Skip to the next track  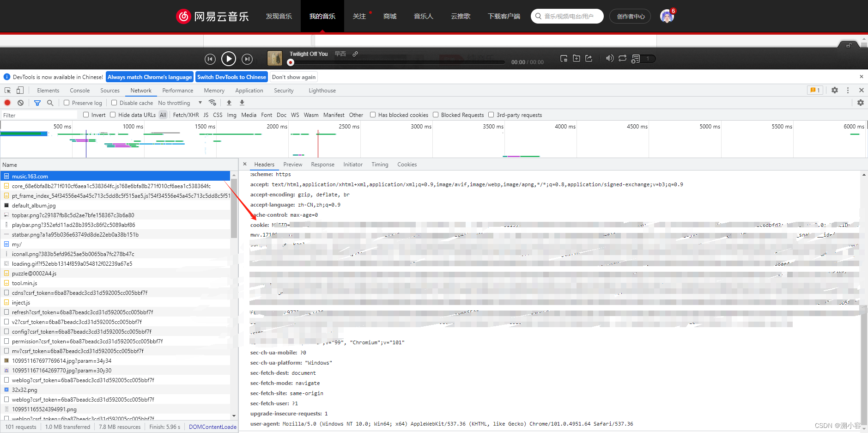tap(247, 59)
